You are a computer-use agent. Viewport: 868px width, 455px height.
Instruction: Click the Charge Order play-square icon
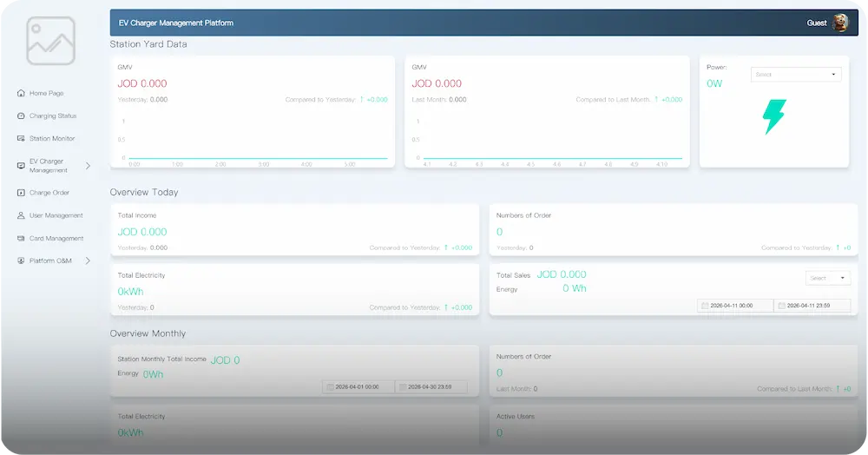tap(21, 193)
